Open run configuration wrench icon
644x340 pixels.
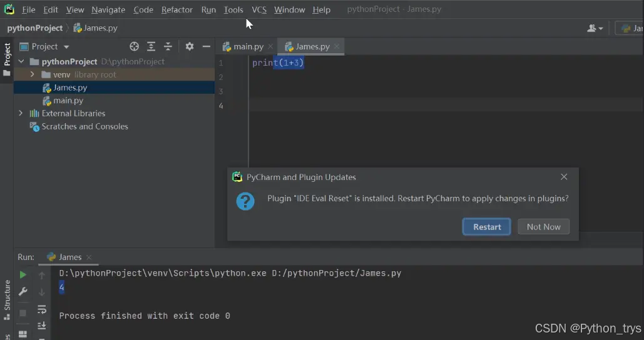[23, 292]
